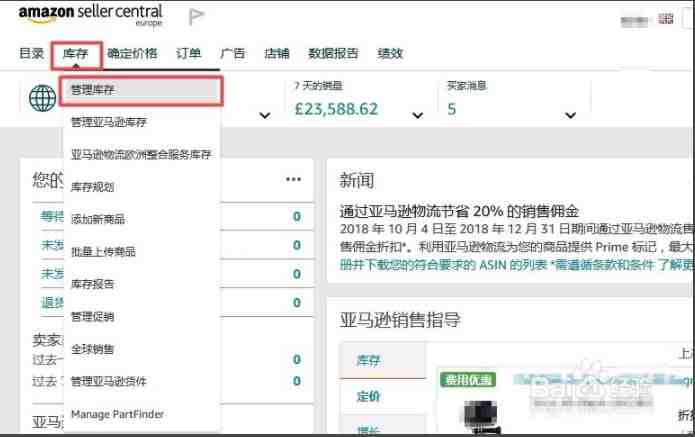Open the 目录 menu

click(x=31, y=54)
